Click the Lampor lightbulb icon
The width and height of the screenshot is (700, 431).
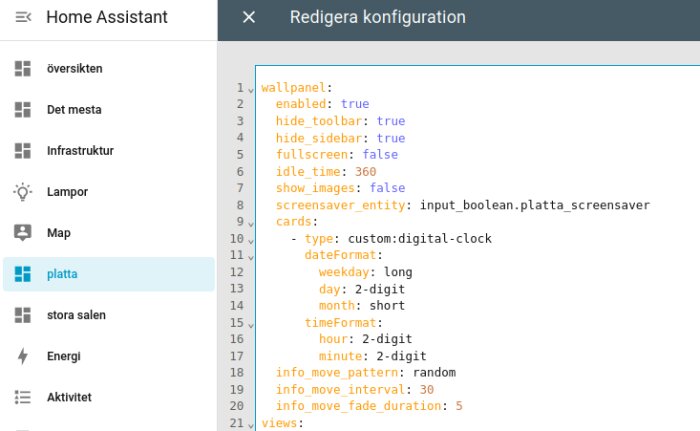23,192
